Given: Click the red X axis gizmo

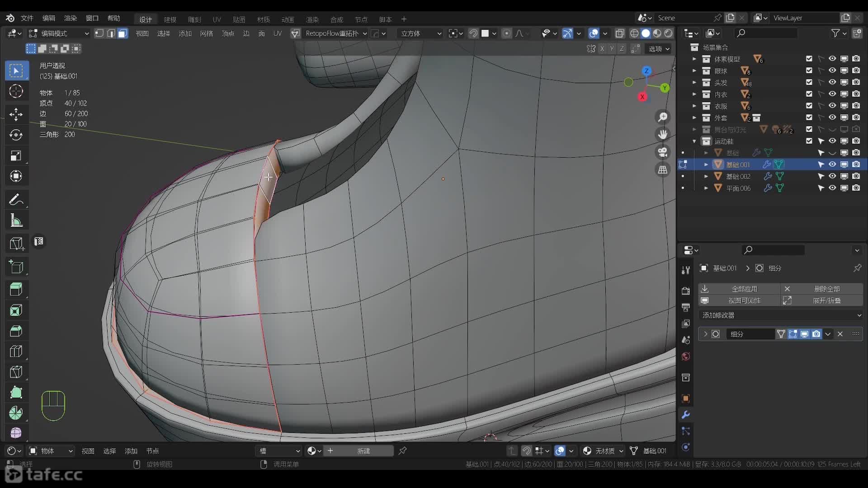Looking at the screenshot, I should click(642, 97).
